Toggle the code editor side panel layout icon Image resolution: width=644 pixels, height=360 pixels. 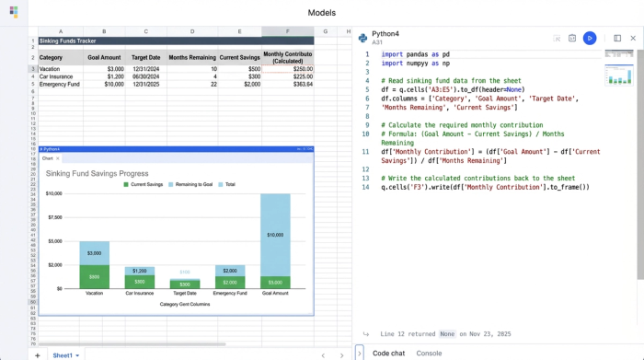pyautogui.click(x=617, y=39)
